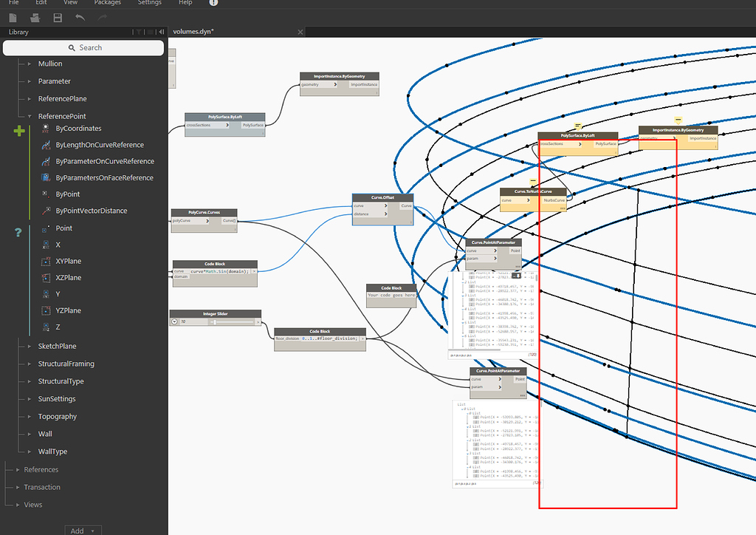Click inside the library Search field
This screenshot has height=535, width=756.
point(83,47)
